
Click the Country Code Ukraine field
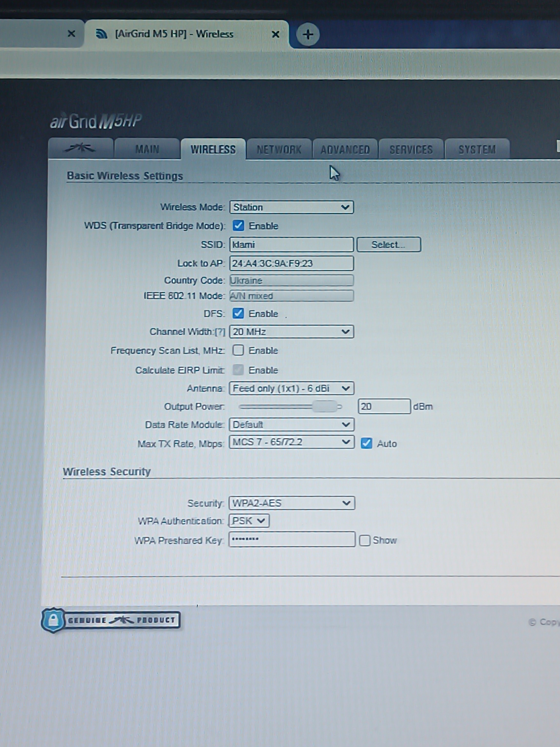(292, 280)
